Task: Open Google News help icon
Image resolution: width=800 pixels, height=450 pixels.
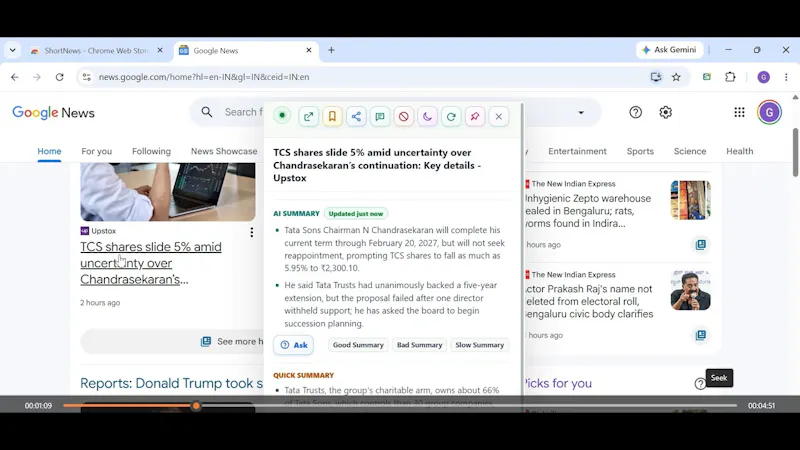Action: (635, 112)
